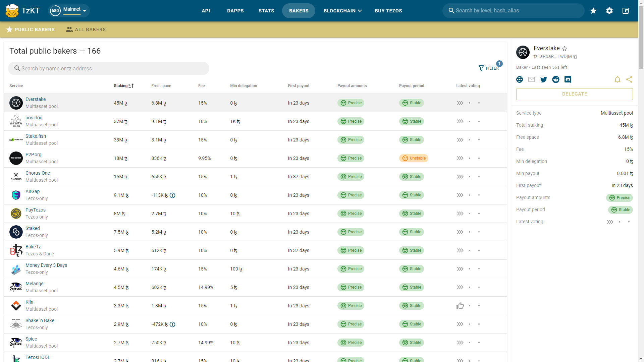
Task: Toggle the favorite star next to Everstake
Action: pyautogui.click(x=565, y=49)
